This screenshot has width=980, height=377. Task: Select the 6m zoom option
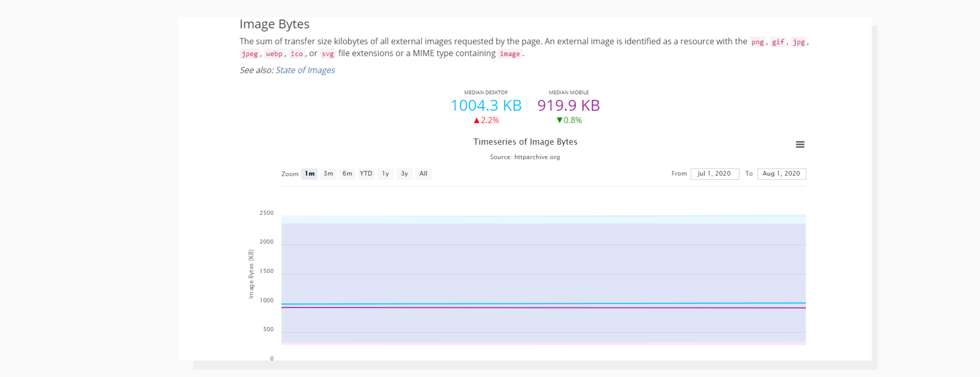click(x=347, y=174)
